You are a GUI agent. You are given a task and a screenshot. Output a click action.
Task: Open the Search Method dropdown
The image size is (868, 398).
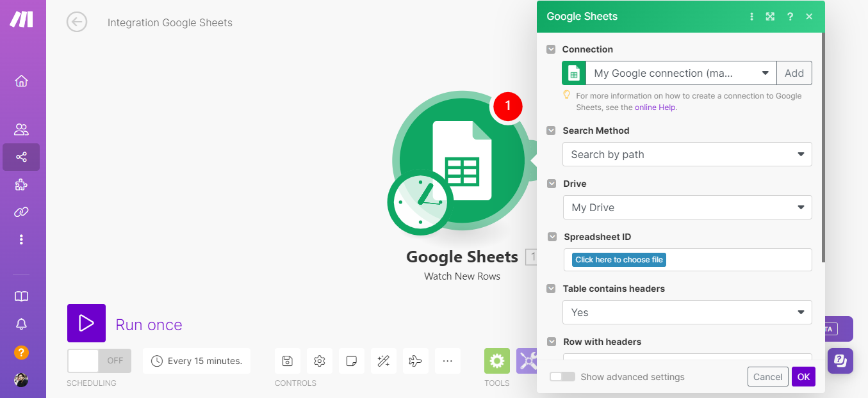[687, 154]
